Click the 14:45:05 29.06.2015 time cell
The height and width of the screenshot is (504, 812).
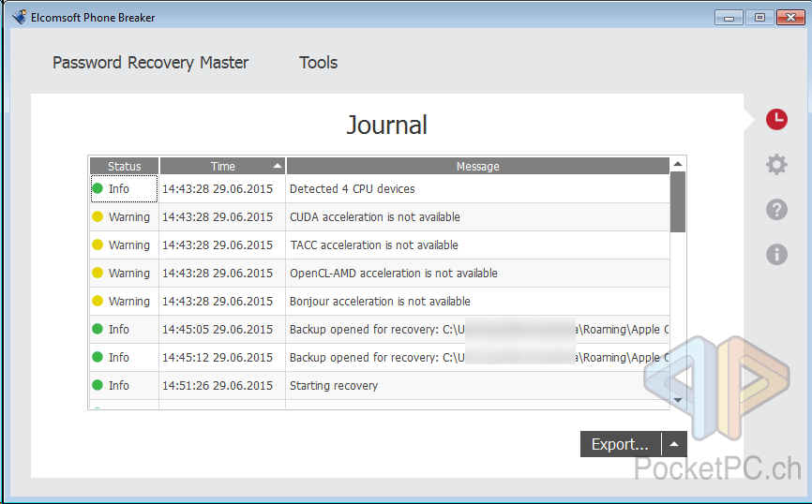pos(222,329)
